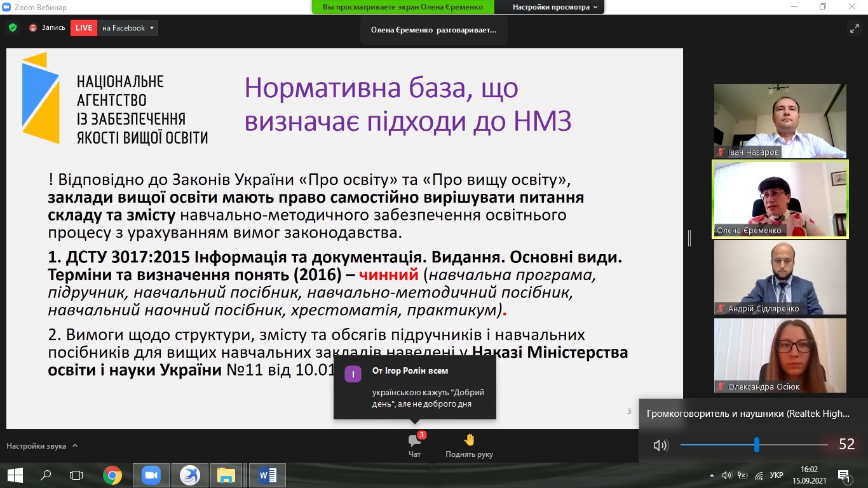
Task: Expand the 'Настройки просмотра' view options menu
Action: click(x=555, y=7)
